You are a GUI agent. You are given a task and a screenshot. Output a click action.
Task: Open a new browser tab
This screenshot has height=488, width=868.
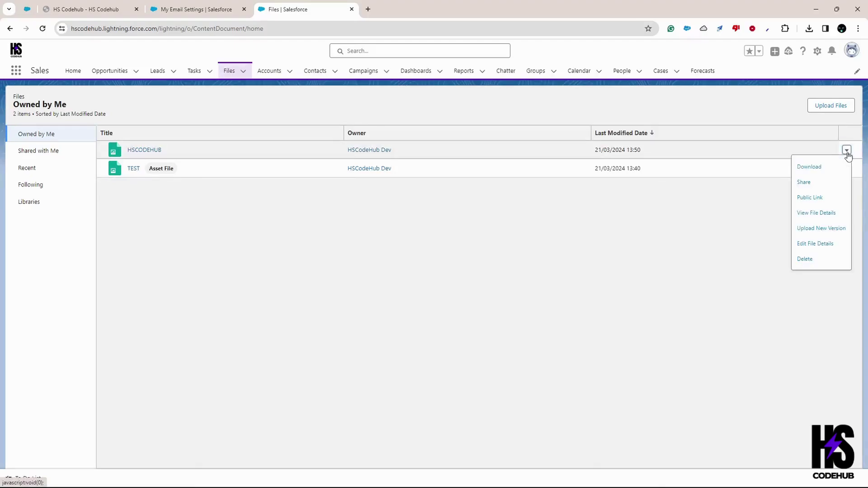[368, 9]
